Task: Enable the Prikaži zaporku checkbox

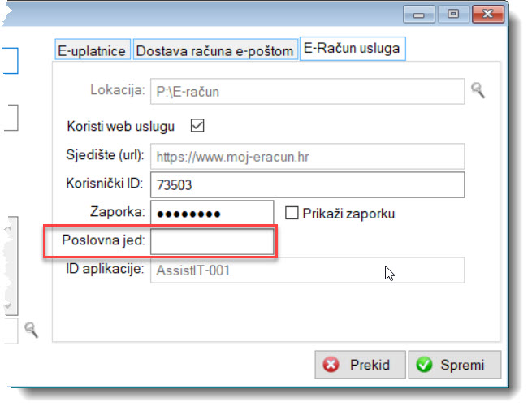Action: click(x=292, y=214)
